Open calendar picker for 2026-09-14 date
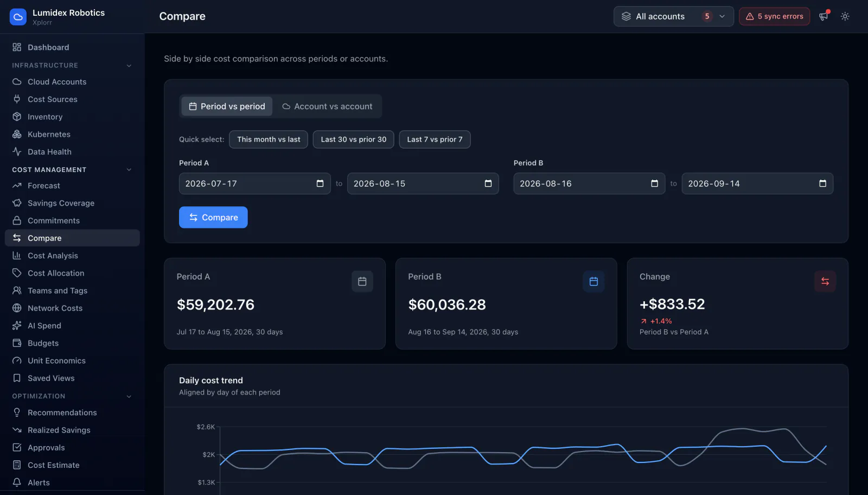 (x=823, y=183)
